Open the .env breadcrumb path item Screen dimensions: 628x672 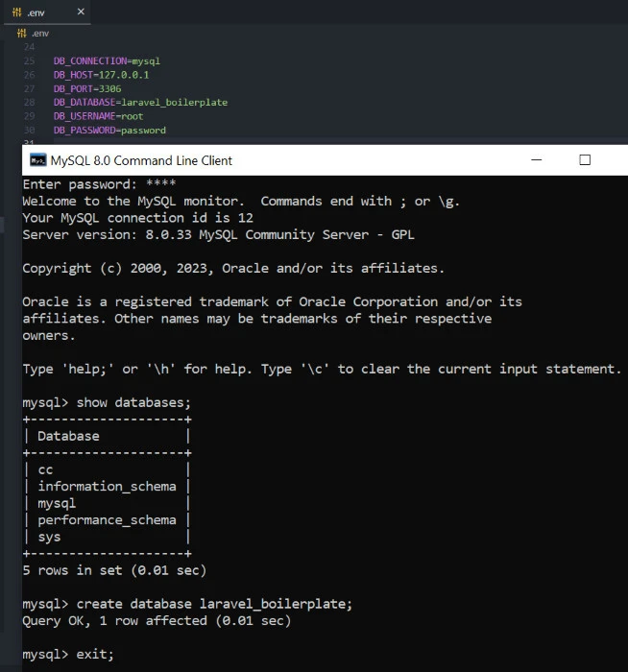click(x=40, y=33)
